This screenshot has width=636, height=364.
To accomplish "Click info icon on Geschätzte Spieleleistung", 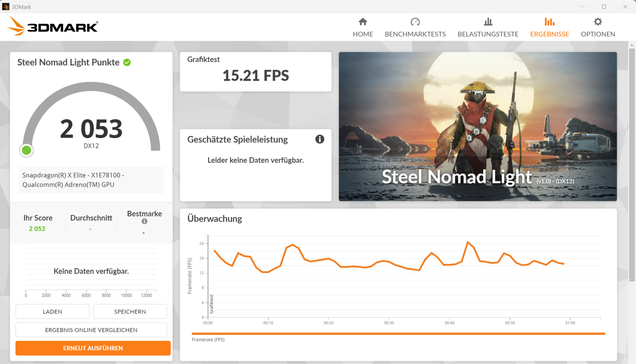I will point(319,139).
